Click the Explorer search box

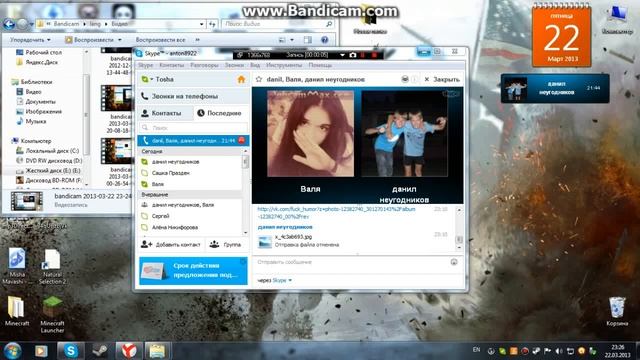(278, 24)
